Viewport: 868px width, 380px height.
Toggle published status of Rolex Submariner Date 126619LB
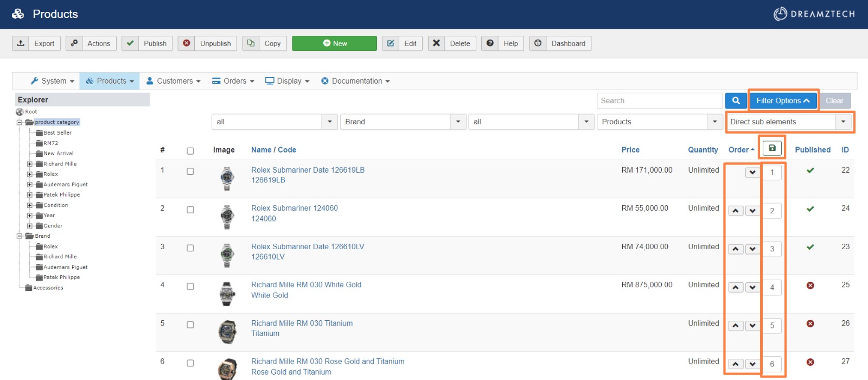coord(810,170)
